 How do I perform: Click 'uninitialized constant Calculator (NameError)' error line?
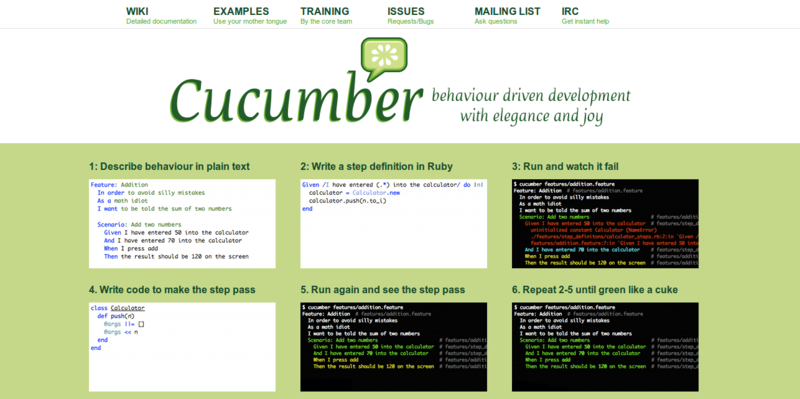[593, 230]
